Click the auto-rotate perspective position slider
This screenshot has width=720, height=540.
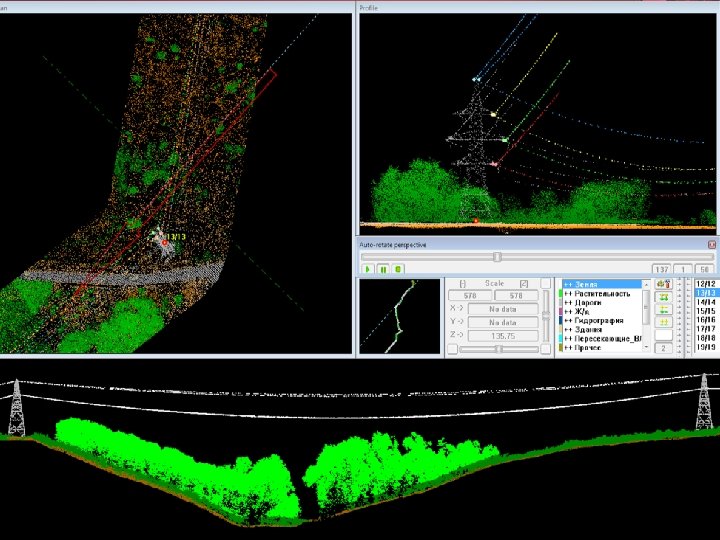[497, 256]
